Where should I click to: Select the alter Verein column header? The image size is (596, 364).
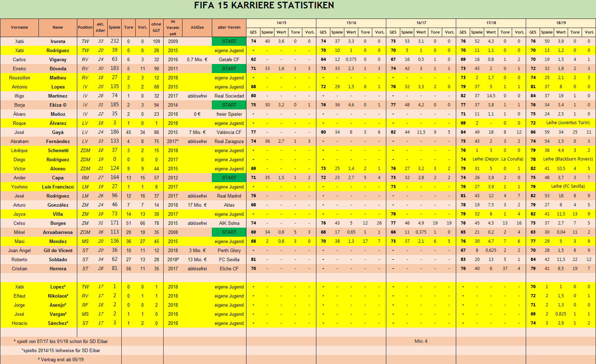[x=229, y=27]
